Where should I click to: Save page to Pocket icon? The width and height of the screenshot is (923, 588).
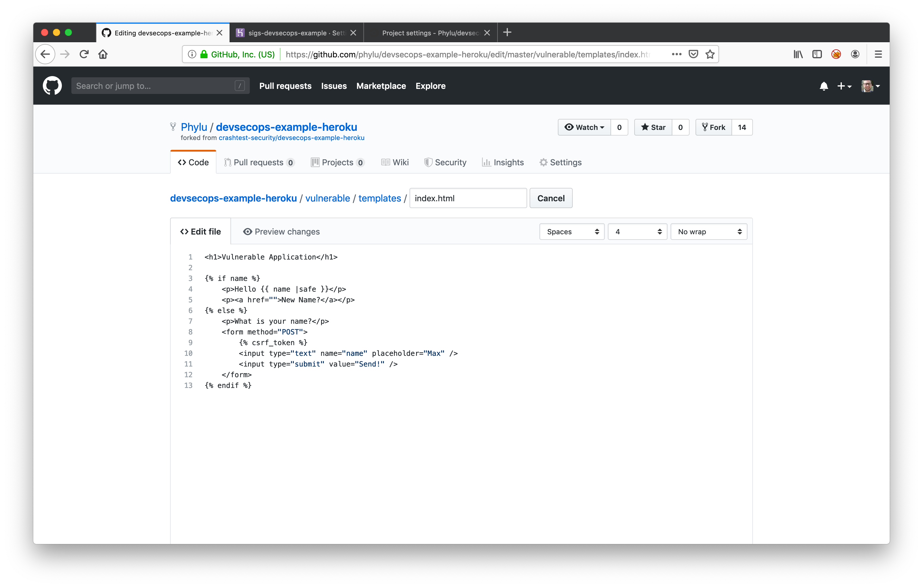(693, 54)
